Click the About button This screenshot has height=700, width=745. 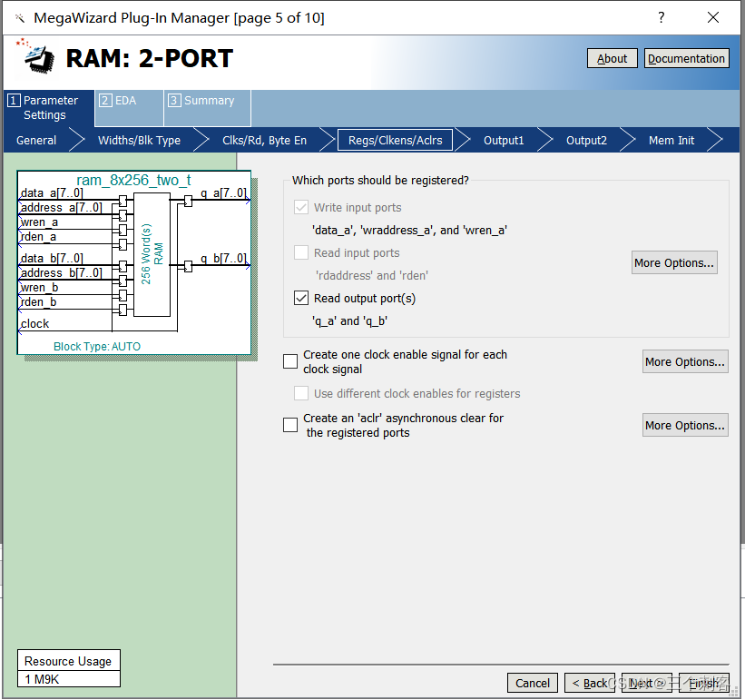[x=611, y=58]
